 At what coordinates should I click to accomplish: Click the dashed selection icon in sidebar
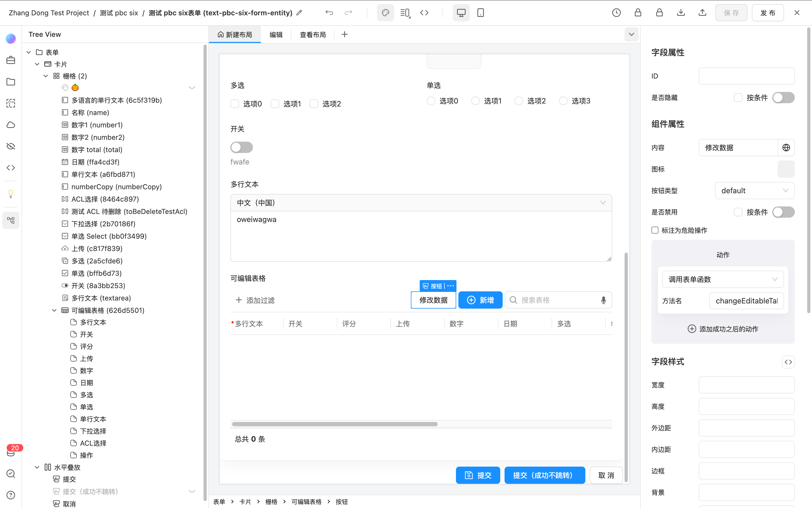click(x=11, y=103)
